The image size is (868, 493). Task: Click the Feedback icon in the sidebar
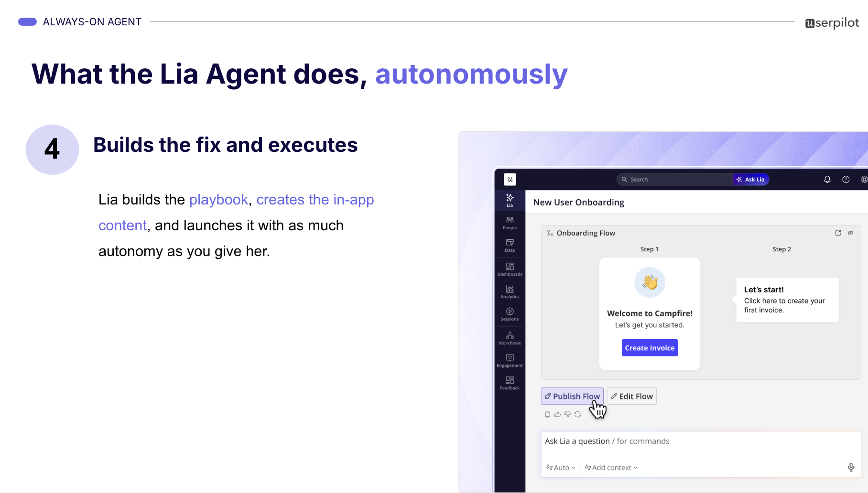[x=510, y=382]
